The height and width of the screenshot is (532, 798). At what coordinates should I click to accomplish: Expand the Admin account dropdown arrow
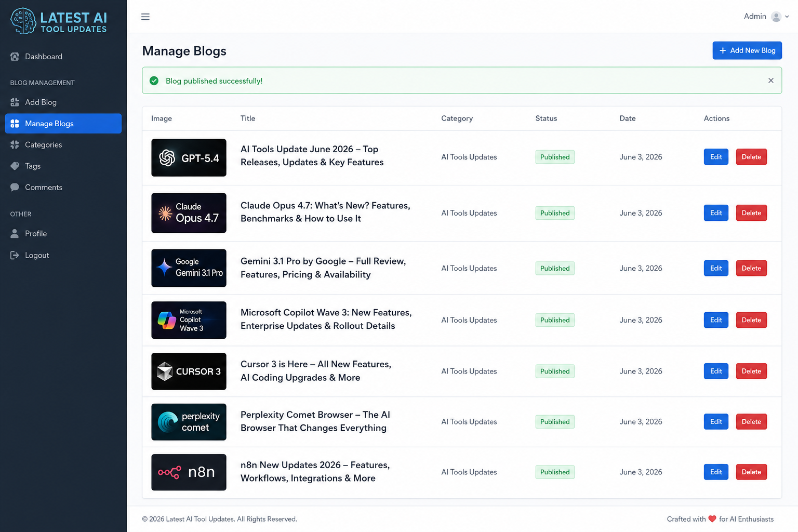(787, 17)
